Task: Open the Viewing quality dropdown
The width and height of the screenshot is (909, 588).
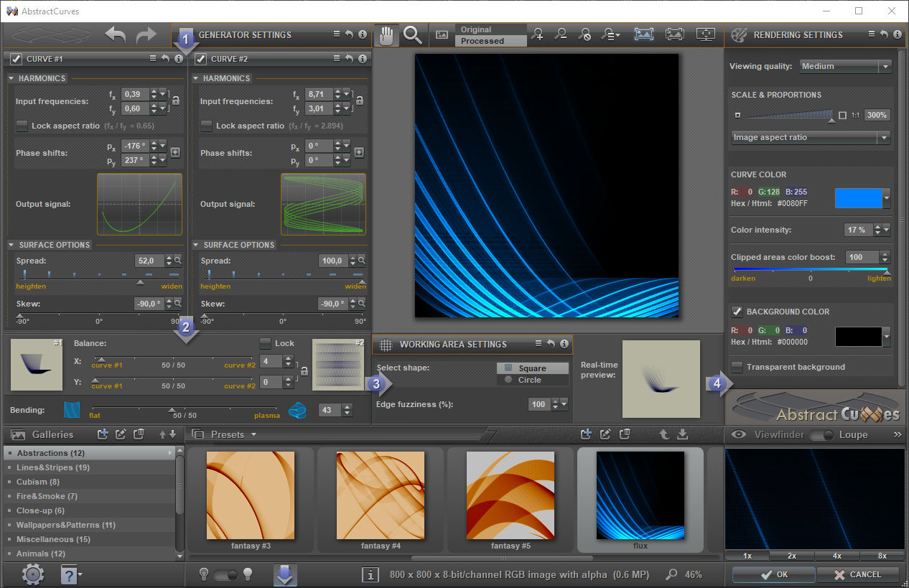Action: [x=846, y=66]
